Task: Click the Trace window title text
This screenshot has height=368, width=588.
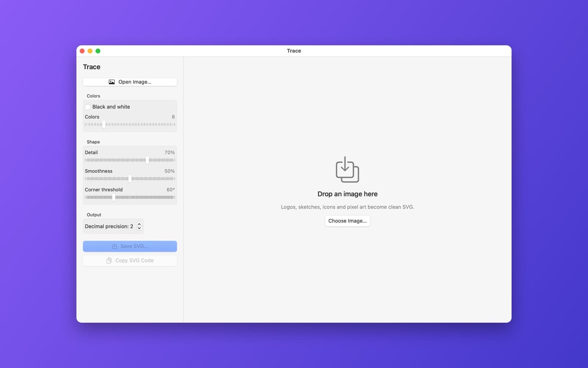Action: [x=294, y=51]
